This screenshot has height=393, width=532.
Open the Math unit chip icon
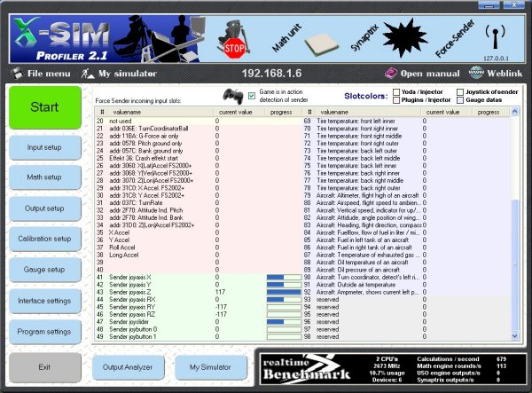pyautogui.click(x=321, y=44)
